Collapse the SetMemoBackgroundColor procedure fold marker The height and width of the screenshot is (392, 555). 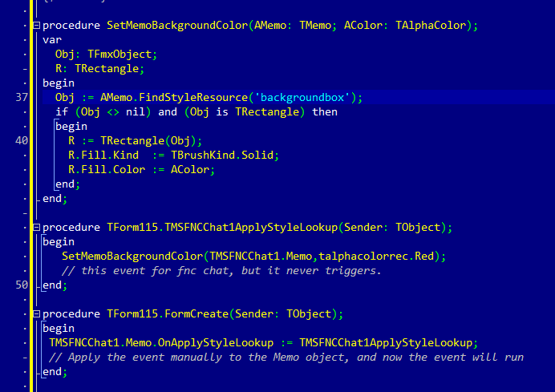click(x=35, y=25)
